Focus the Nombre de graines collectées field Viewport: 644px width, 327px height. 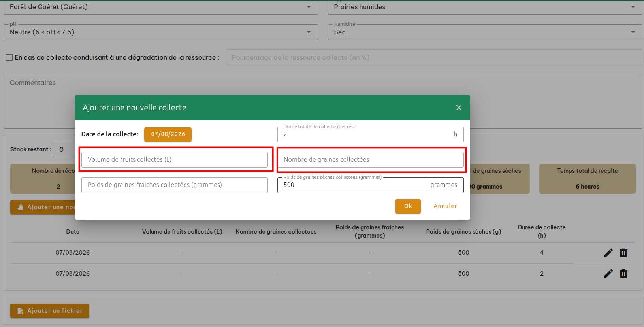tap(371, 159)
